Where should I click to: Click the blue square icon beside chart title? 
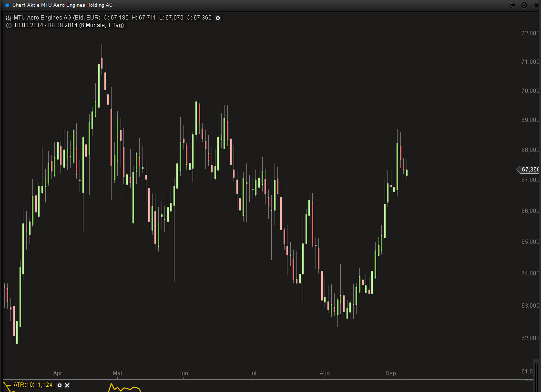pos(7,5)
